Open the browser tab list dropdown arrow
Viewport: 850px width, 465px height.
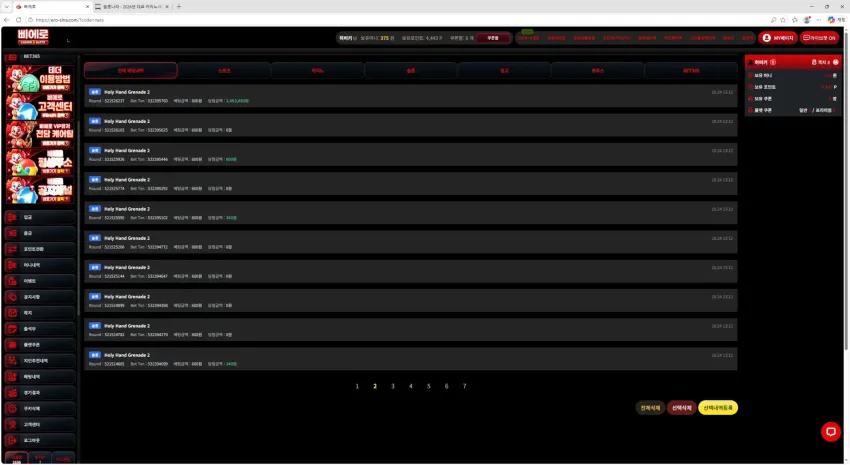coord(7,7)
